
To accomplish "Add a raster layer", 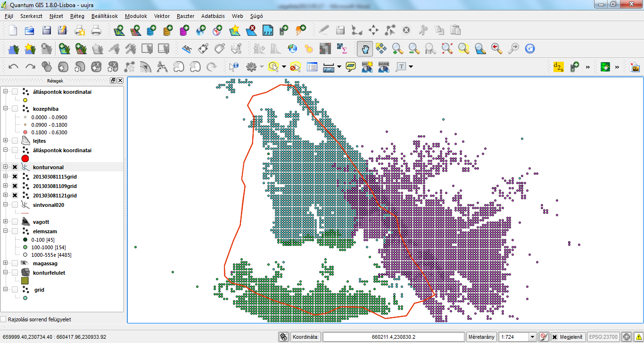I will [x=136, y=31].
